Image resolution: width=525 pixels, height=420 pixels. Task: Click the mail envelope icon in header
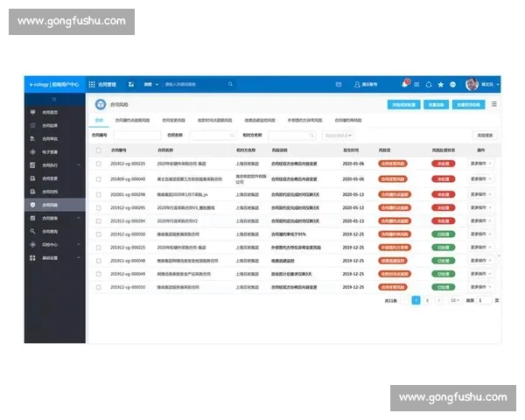339,85
